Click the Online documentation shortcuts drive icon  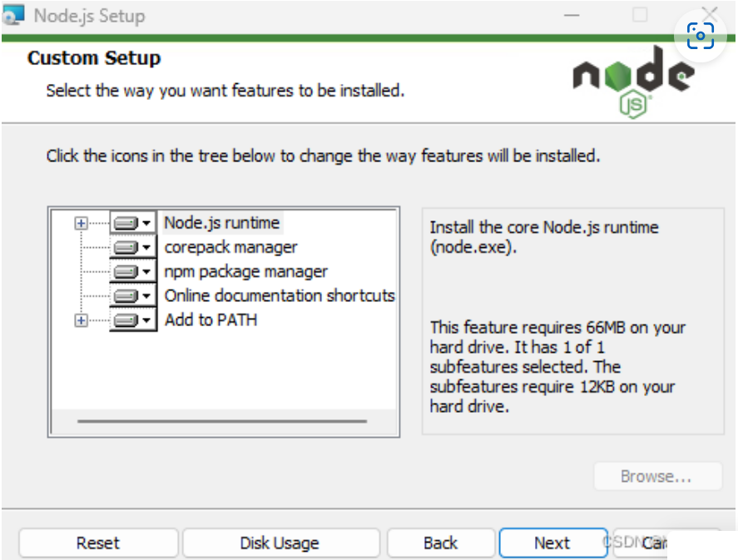(126, 296)
